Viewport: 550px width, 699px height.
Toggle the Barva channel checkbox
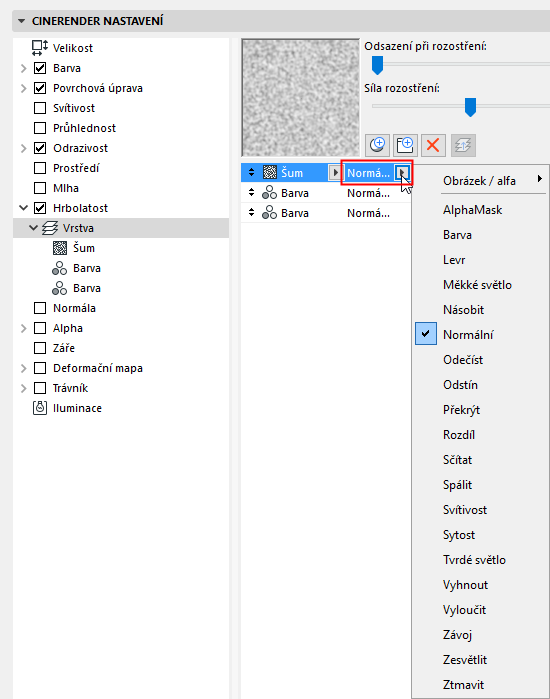point(40,68)
